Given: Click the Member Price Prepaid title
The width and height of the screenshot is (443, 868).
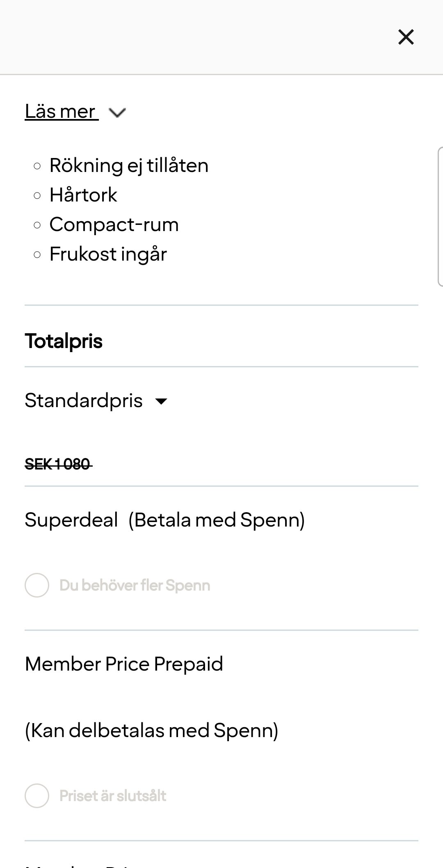Looking at the screenshot, I should [x=124, y=664].
